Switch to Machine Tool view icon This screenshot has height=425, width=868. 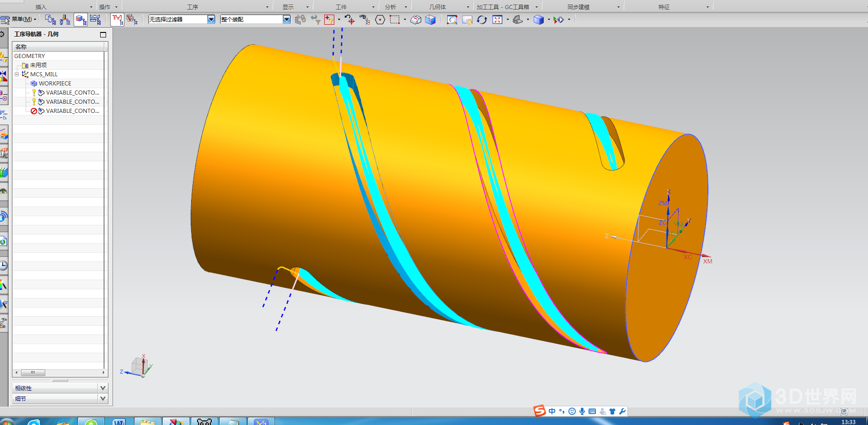[65, 20]
